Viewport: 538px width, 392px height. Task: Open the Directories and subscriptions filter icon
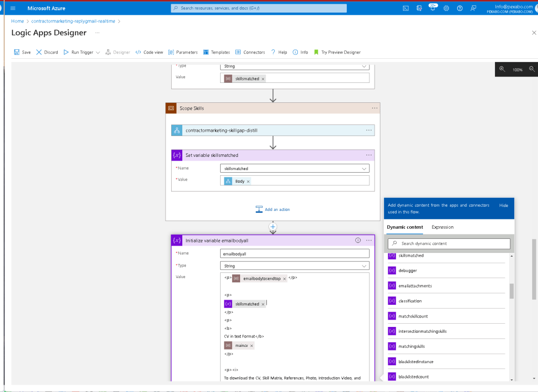[x=419, y=8]
